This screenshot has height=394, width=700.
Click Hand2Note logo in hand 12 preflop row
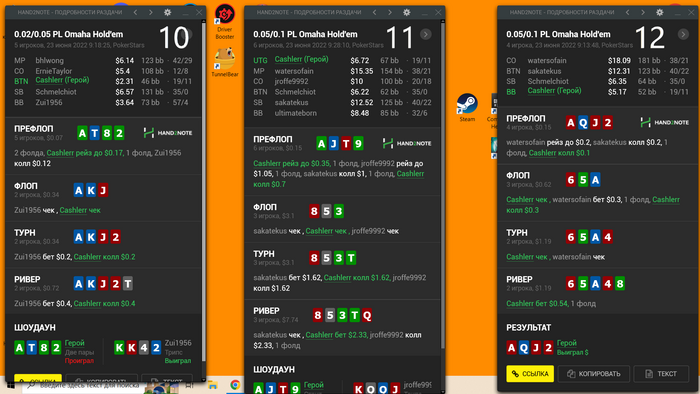point(665,122)
